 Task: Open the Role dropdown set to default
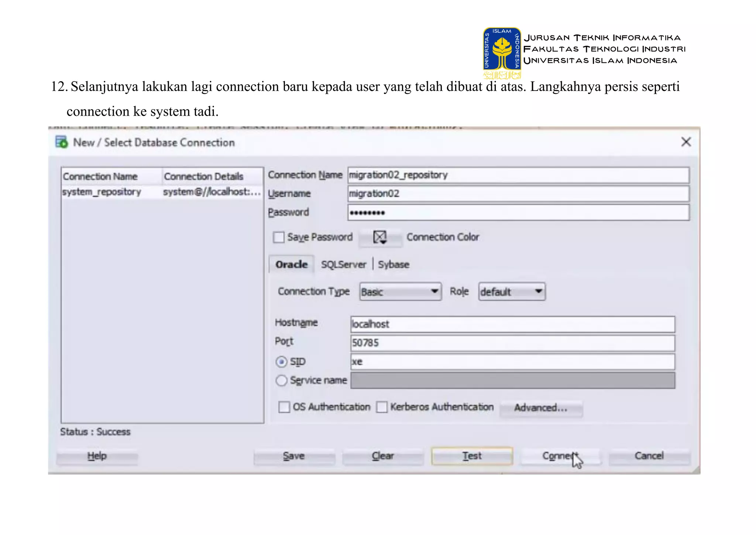[512, 292]
